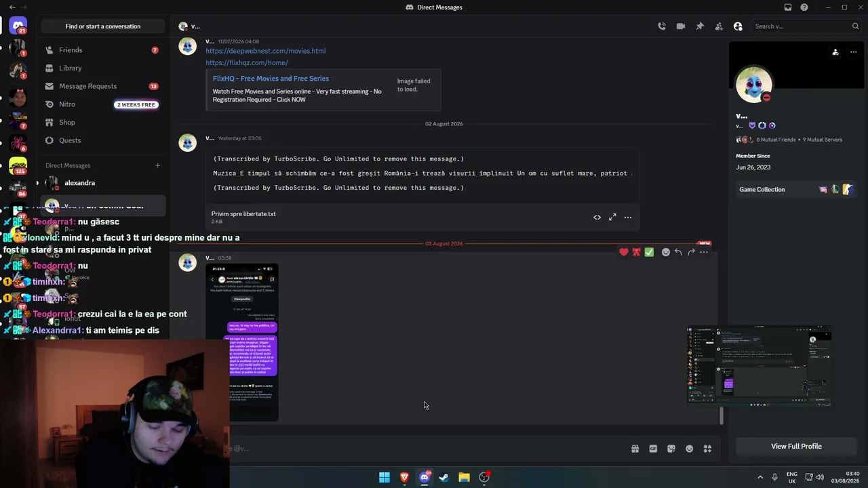Open the Friends page

pos(102,50)
